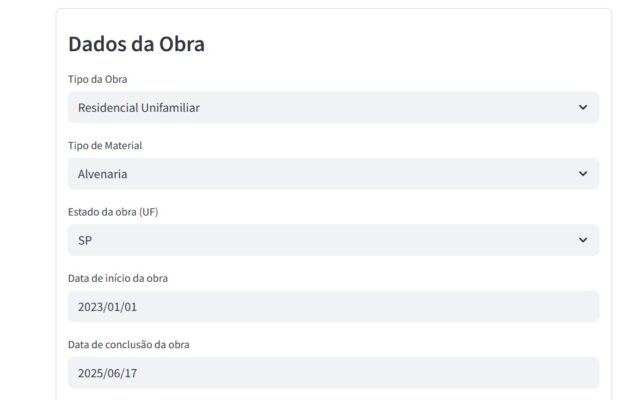Focus the Data de início da obra field
Image resolution: width=640 pixels, height=400 pixels.
click(x=333, y=306)
